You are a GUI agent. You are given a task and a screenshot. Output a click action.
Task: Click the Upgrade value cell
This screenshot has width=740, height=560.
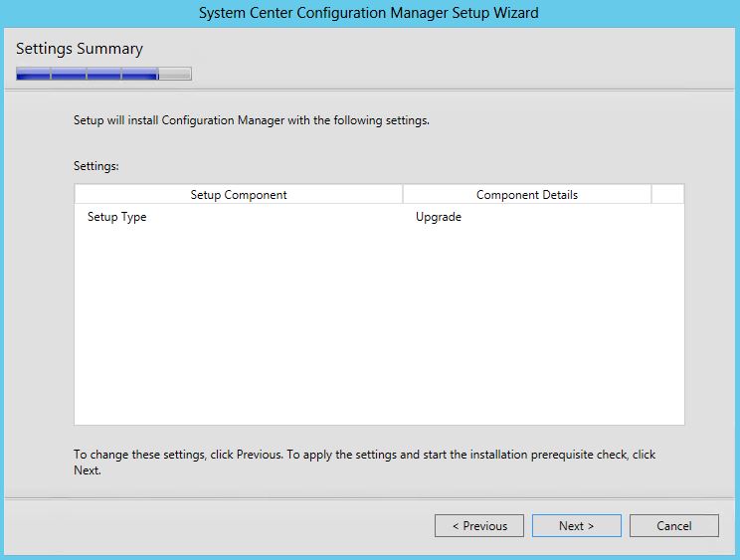pos(439,217)
